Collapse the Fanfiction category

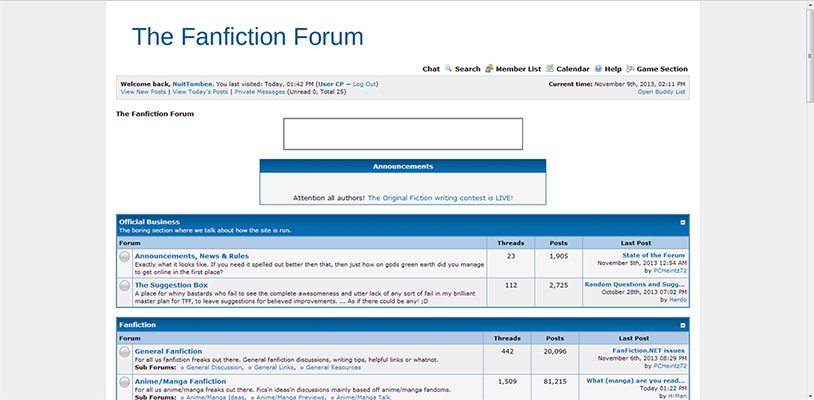pyautogui.click(x=683, y=326)
